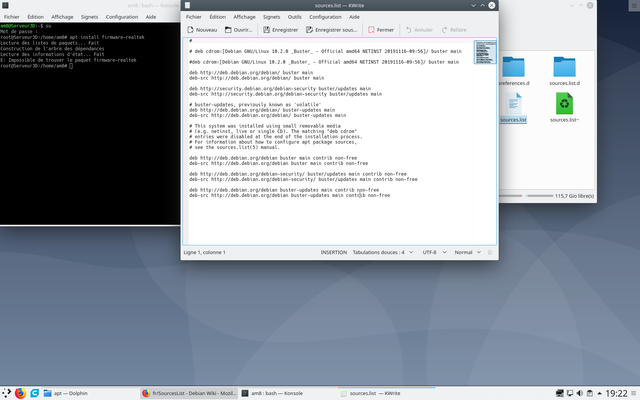Screen dimensions: 640x400
Task: Click 115,7 Gio libre(s) in Dolphin status bar
Action: (574, 196)
